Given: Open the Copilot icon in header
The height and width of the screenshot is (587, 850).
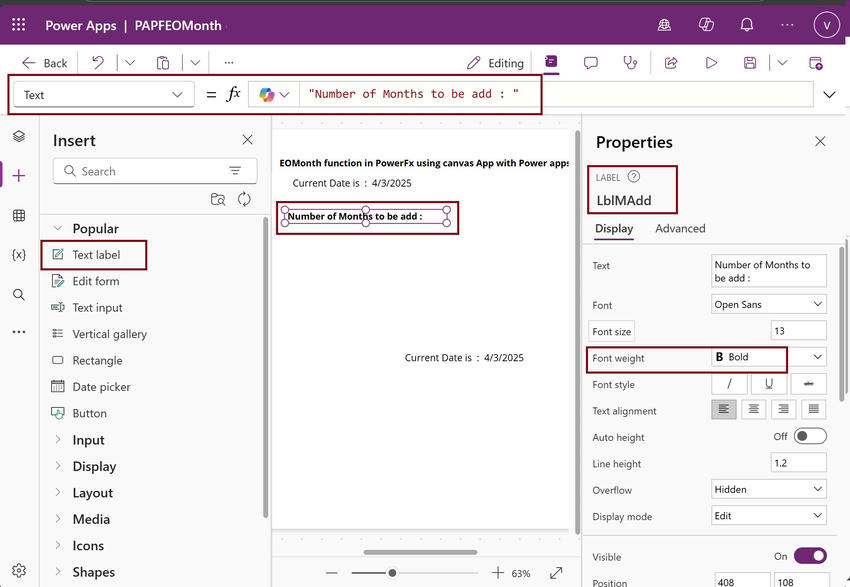Looking at the screenshot, I should [706, 25].
